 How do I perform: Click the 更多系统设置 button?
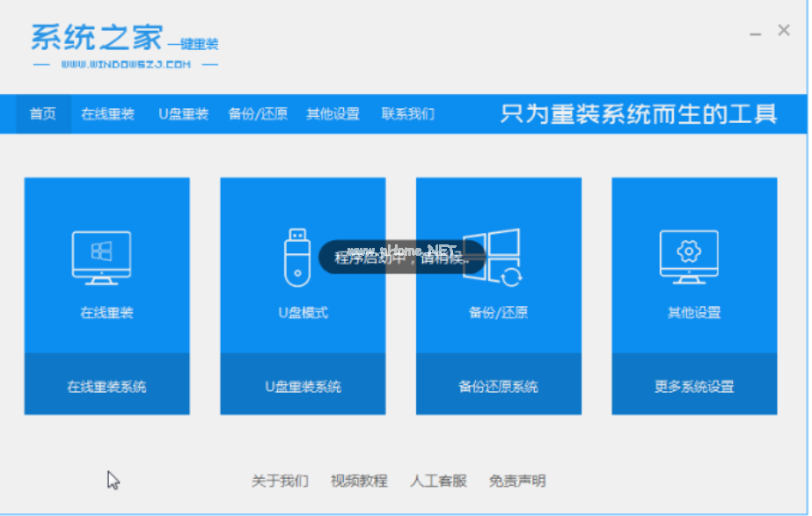(693, 385)
